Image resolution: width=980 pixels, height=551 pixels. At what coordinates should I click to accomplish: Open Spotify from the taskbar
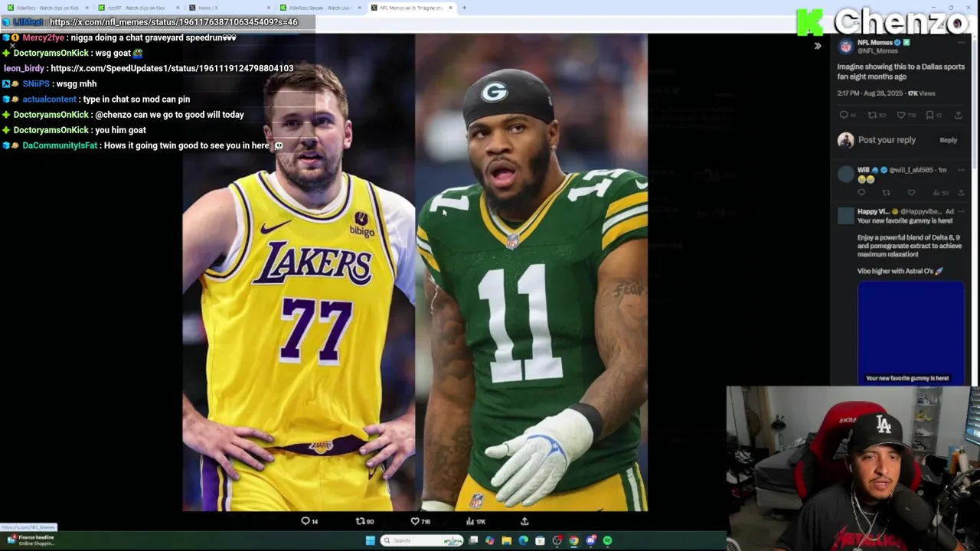point(607,540)
